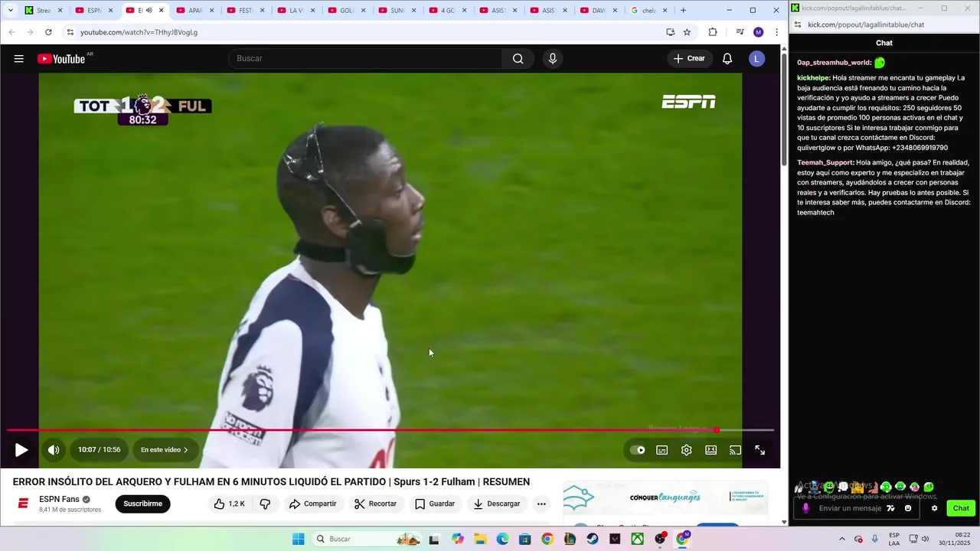Like the video (1,2 K)
Viewport: 980px width, 551px height.
click(x=230, y=504)
